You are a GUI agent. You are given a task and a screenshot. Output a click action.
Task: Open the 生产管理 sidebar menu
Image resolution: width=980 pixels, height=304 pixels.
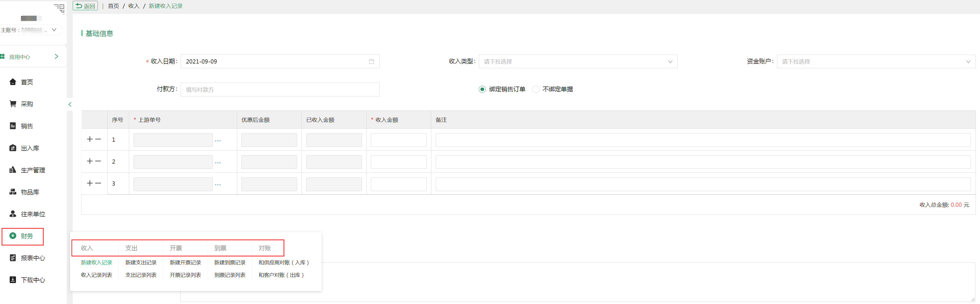[x=33, y=170]
